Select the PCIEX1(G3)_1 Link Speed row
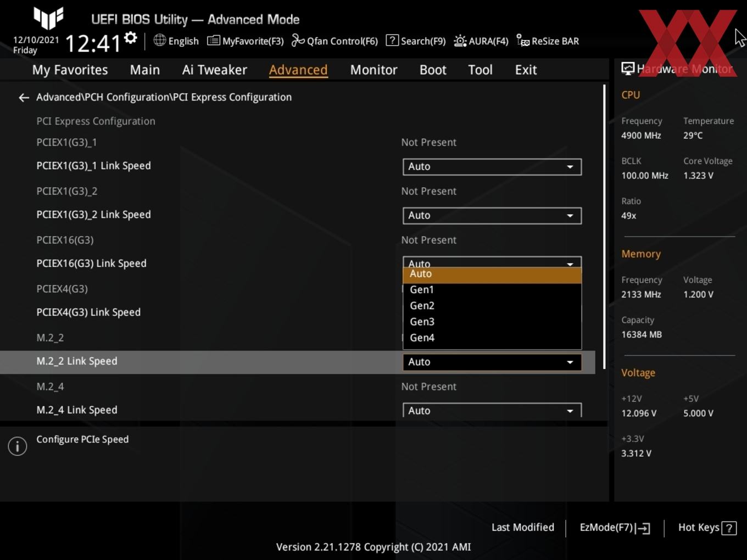 pos(297,166)
